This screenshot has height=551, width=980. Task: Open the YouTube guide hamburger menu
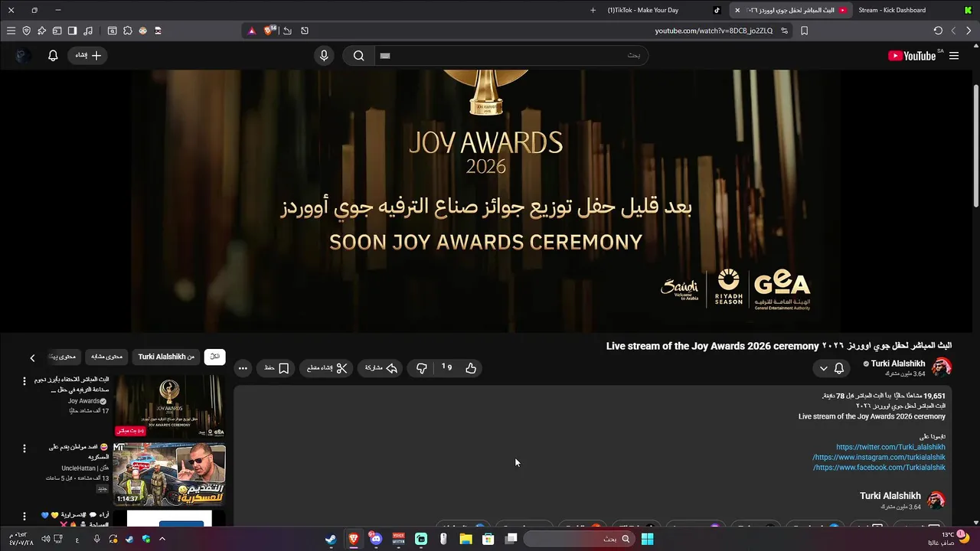(954, 56)
